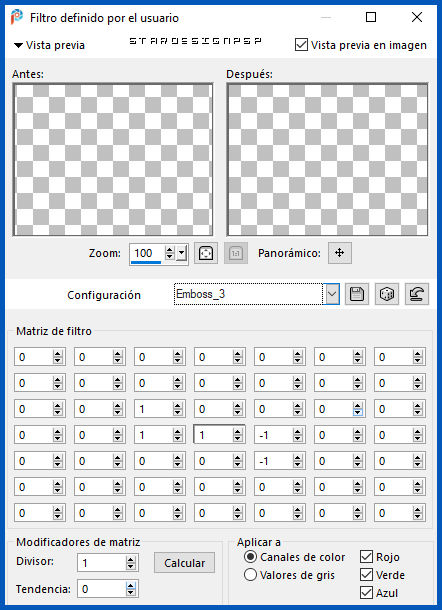Screen dimensions: 442x610
Task: Select the Canales de color radio button
Action: (250, 557)
